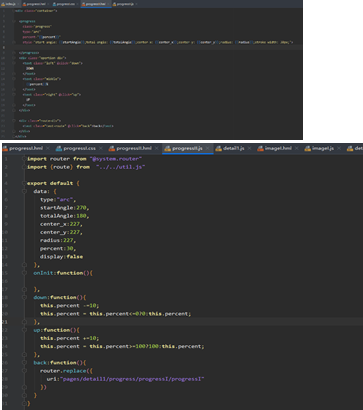Click the type:"arc" line
The height and width of the screenshot is (410, 363).
point(58,200)
